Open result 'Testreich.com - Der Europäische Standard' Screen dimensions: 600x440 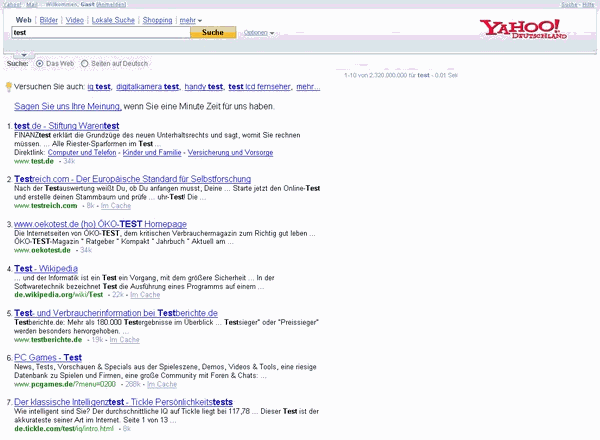(132, 179)
